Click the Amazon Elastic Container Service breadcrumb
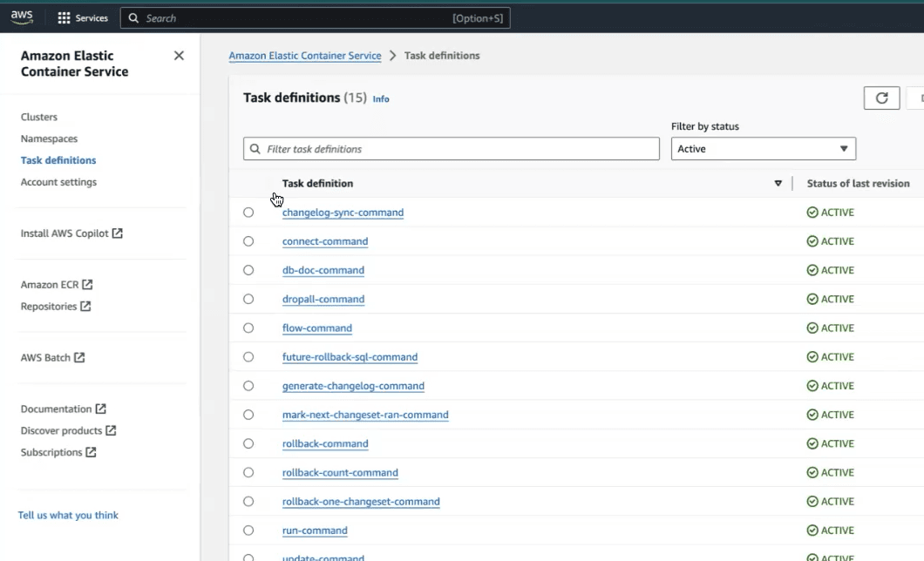924x561 pixels. [x=305, y=56]
